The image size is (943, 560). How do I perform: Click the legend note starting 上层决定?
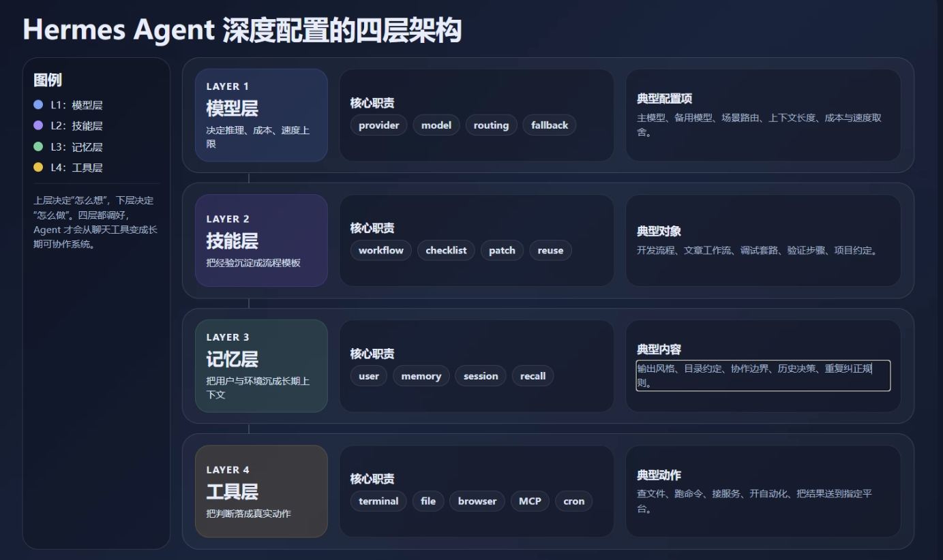pos(95,222)
